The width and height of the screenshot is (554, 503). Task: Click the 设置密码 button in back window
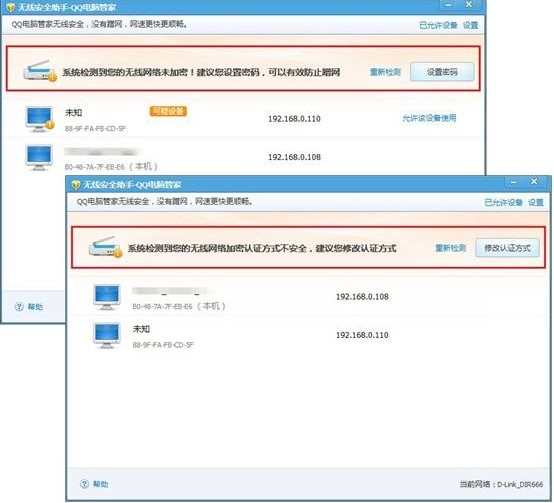click(x=442, y=72)
